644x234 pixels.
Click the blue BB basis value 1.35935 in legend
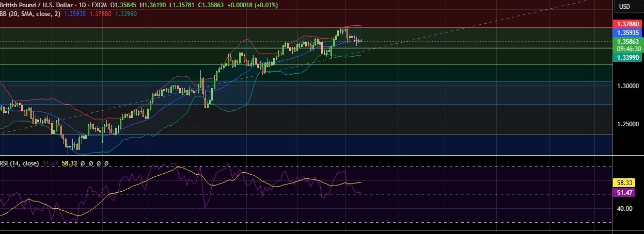pos(74,14)
